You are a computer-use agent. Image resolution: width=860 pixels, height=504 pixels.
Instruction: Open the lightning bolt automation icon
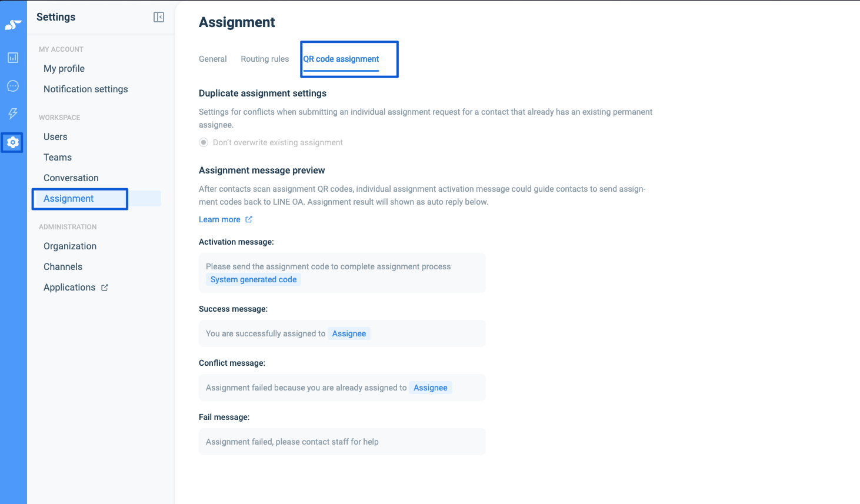coord(13,114)
